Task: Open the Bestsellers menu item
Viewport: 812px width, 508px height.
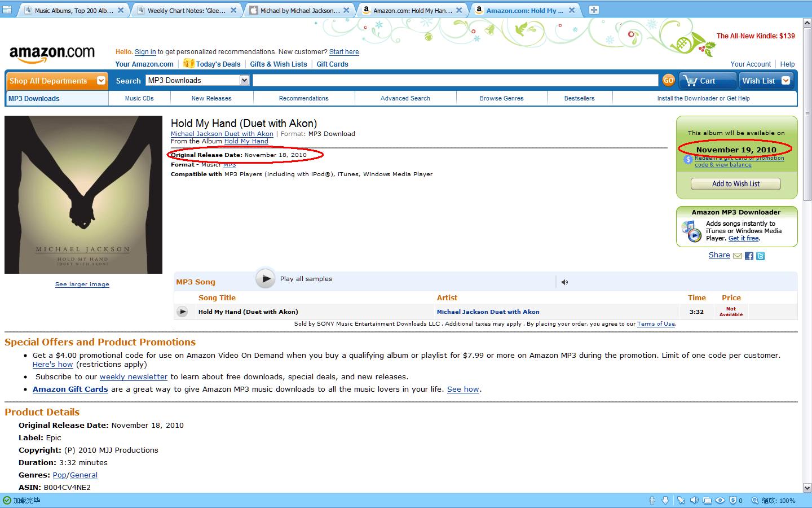Action: coord(579,98)
